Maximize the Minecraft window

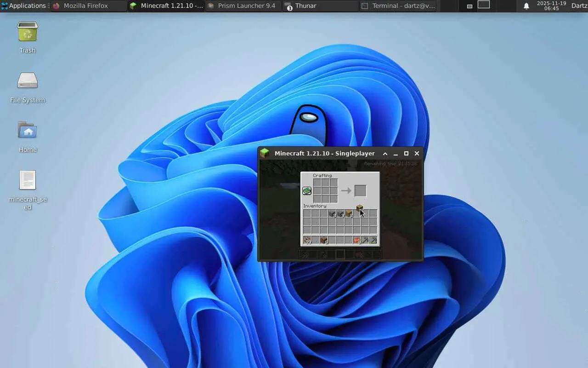coord(406,154)
